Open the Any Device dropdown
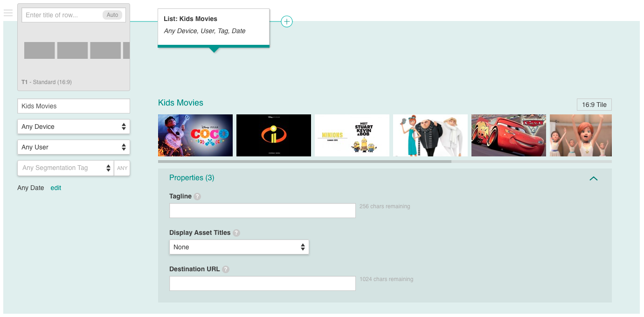 [x=74, y=127]
